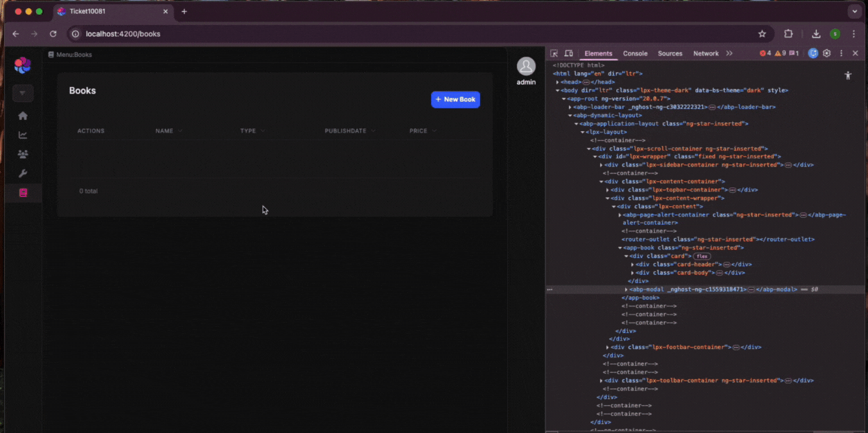This screenshot has height=433, width=868.
Task: Switch to the Network tab
Action: [706, 53]
